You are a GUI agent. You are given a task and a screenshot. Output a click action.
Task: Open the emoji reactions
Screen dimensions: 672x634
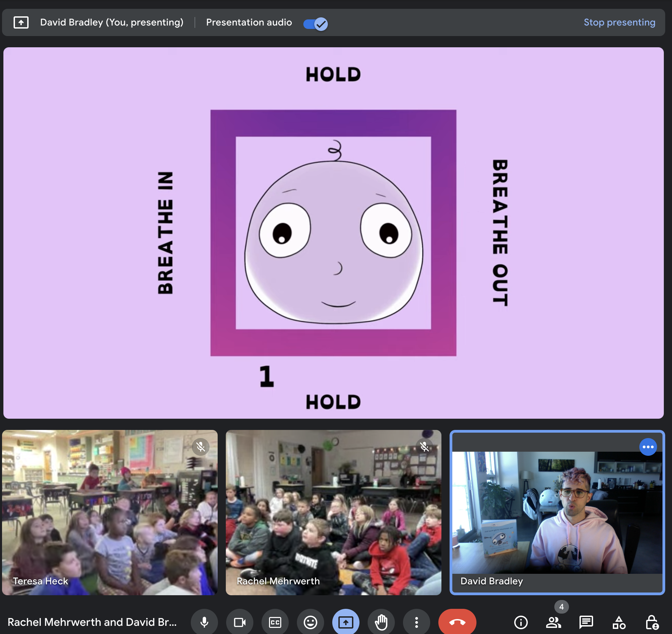pyautogui.click(x=310, y=622)
